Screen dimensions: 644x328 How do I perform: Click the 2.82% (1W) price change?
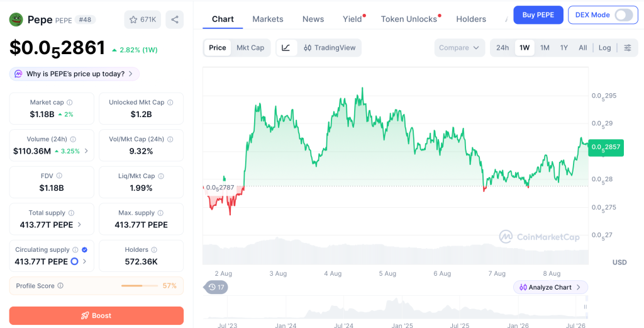[x=135, y=50]
